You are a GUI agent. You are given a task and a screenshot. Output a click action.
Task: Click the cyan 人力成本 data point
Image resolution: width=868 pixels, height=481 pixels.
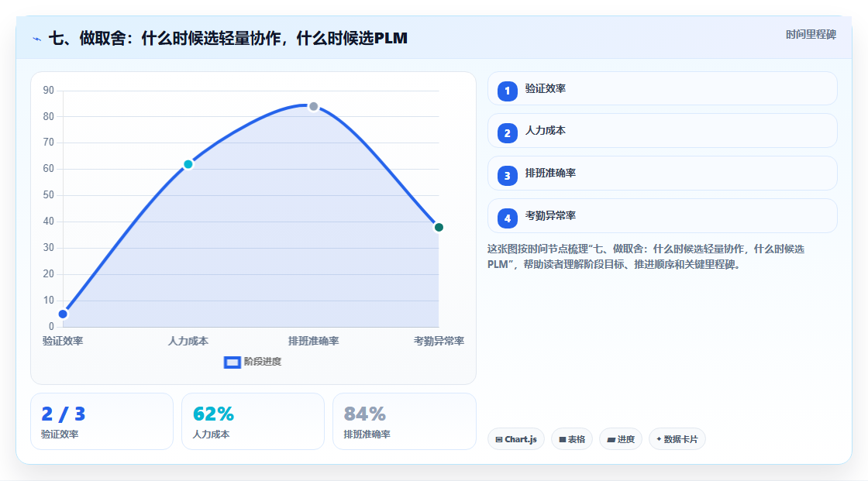click(188, 164)
